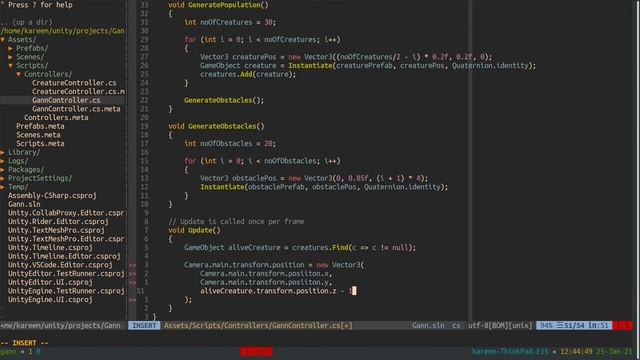Expand the ProjectSettings/ folder arrow
Screen dimensions: 640x360
[2, 178]
